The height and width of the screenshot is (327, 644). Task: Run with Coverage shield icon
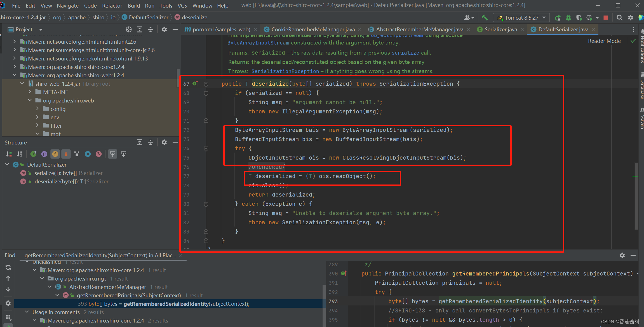pos(579,18)
